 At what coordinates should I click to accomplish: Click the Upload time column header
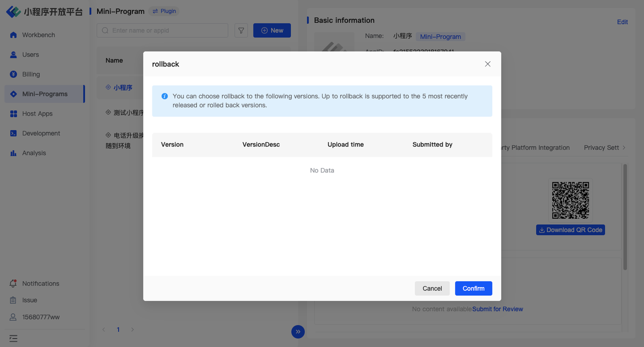pos(346,144)
